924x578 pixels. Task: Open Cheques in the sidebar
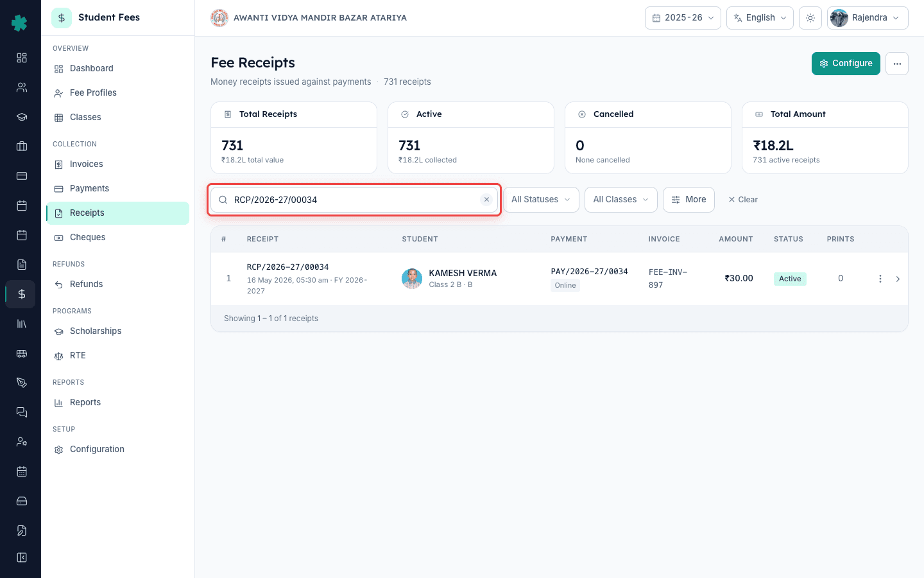click(x=118, y=238)
